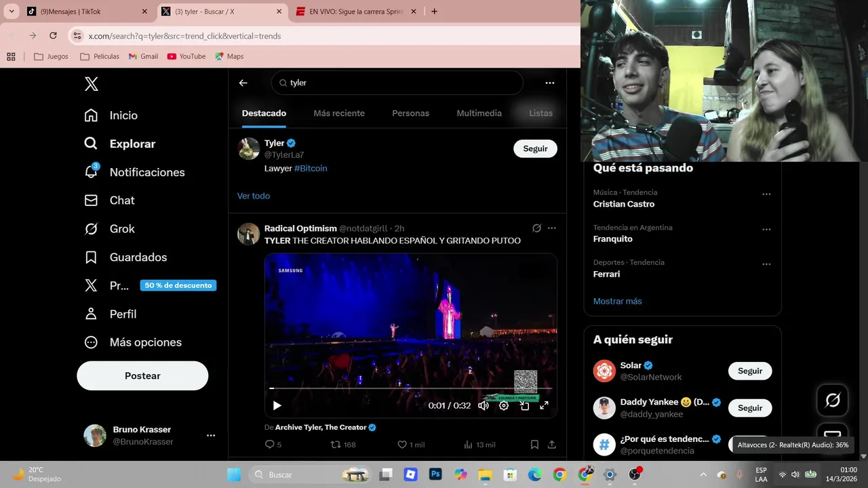This screenshot has height=488, width=868.
Task: Open Chat envelope icon
Action: pos(91,201)
